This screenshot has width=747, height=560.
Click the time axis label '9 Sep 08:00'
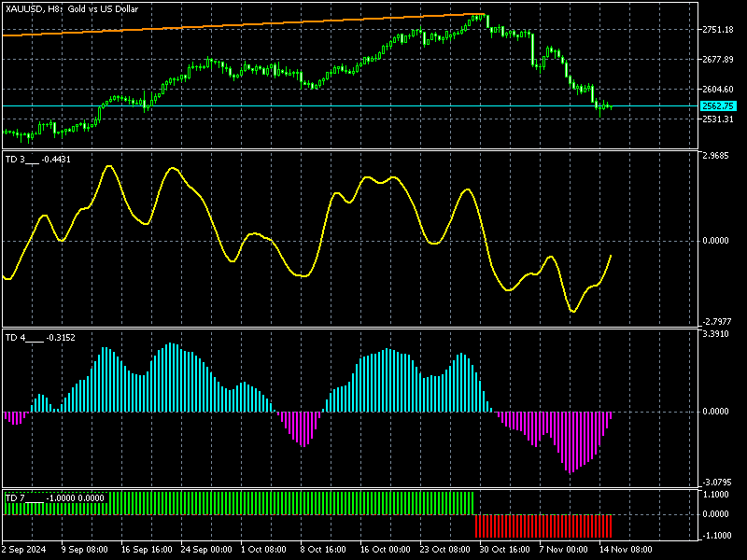[x=85, y=550]
